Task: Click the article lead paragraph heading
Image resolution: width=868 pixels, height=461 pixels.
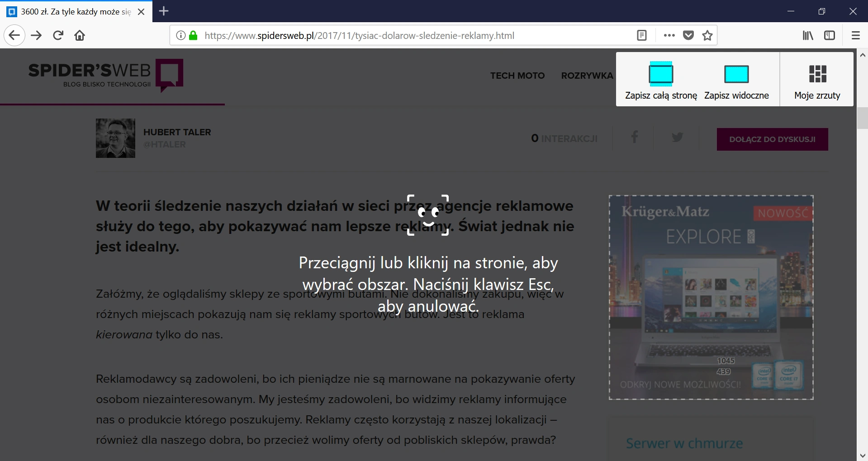Action: [335, 226]
